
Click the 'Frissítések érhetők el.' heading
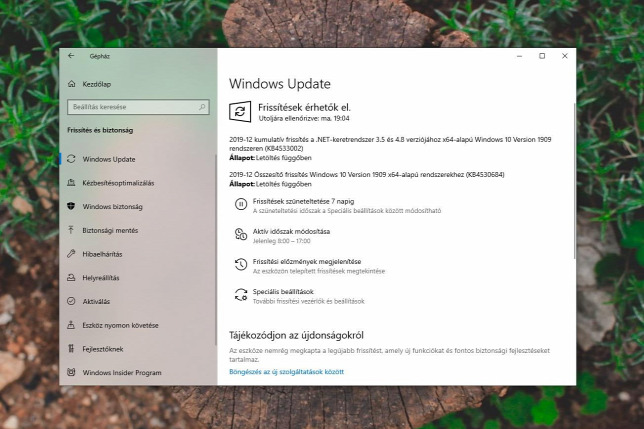(304, 107)
